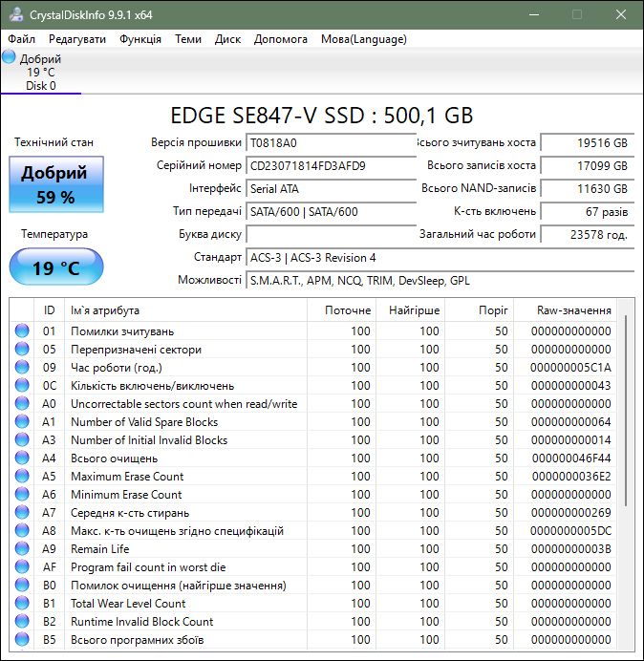Click status orb for attribute A1
The height and width of the screenshot is (661, 644).
tap(22, 421)
